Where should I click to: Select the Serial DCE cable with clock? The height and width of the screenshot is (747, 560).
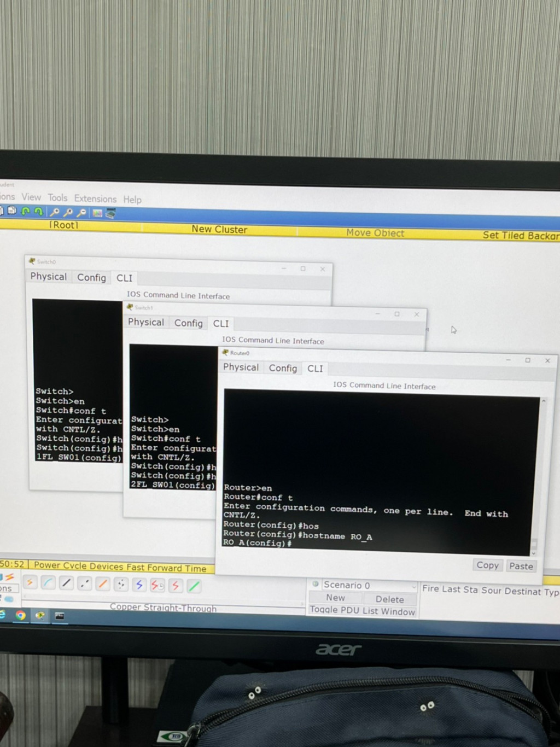click(157, 586)
